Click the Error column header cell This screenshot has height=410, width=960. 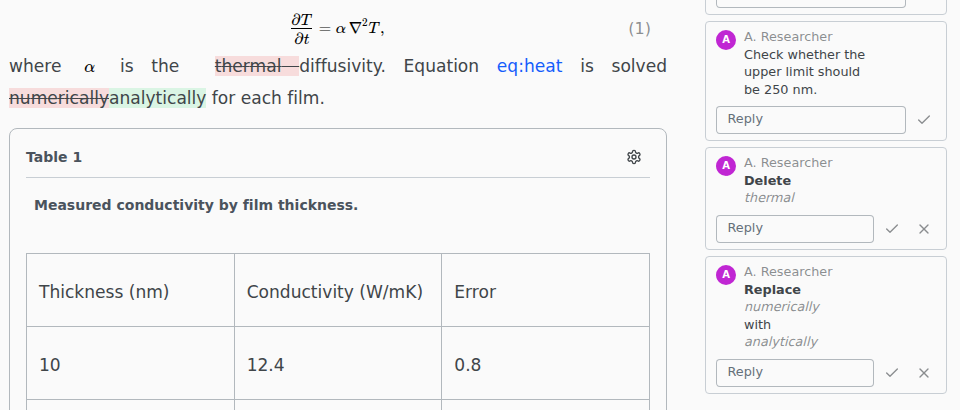tap(546, 290)
